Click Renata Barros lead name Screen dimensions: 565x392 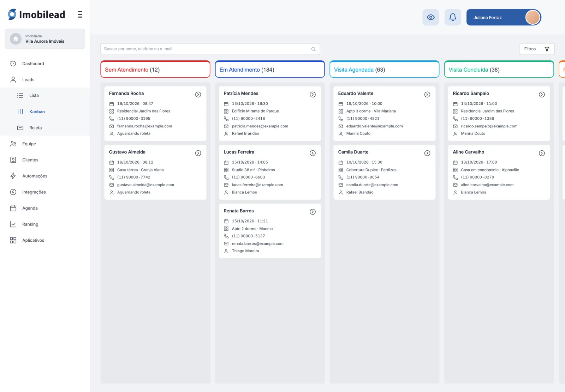pyautogui.click(x=239, y=211)
